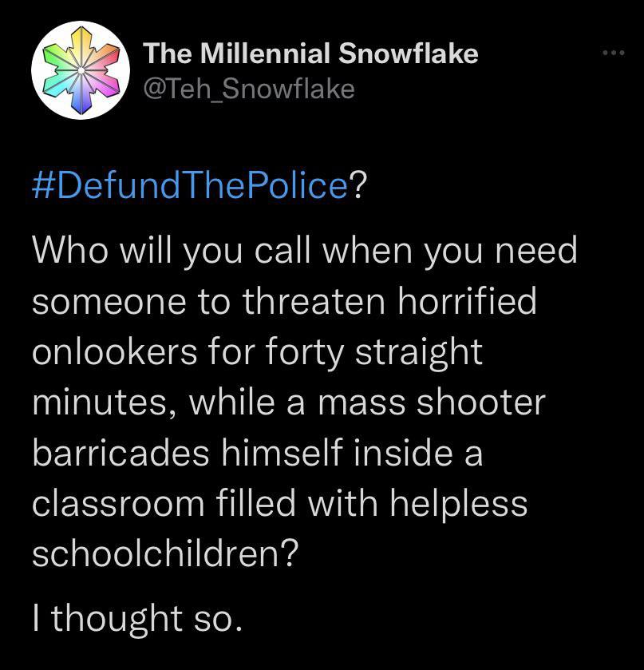The height and width of the screenshot is (670, 644).
Task: Open The Millennial Snowflake profile name
Action: (x=311, y=54)
